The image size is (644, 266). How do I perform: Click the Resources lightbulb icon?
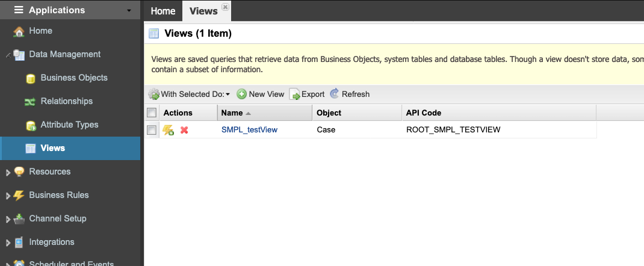19,172
